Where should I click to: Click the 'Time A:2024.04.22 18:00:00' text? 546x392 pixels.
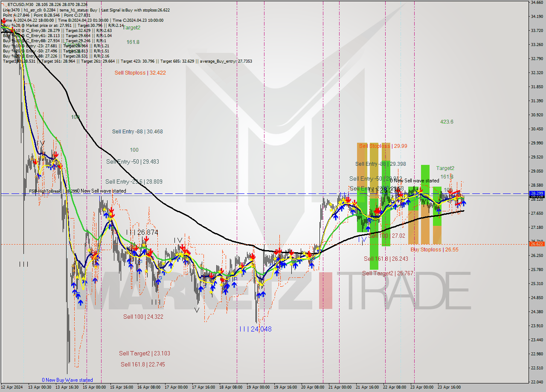(28, 20)
